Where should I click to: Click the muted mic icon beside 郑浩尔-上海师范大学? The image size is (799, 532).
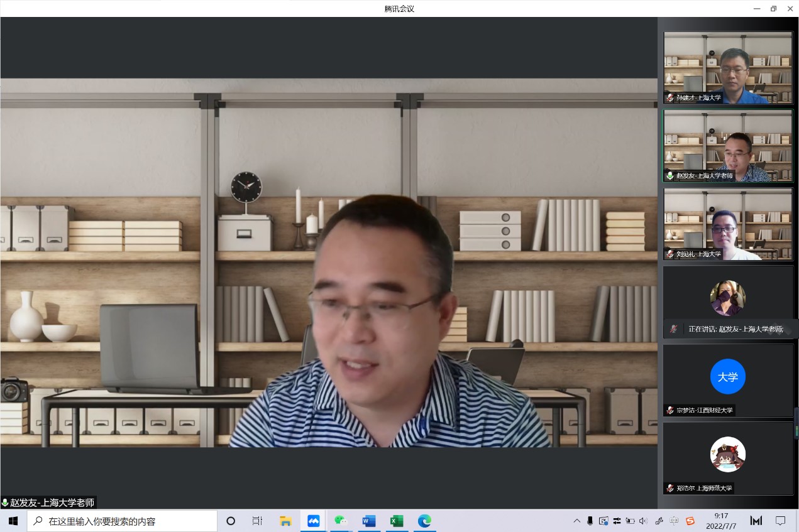click(x=670, y=488)
